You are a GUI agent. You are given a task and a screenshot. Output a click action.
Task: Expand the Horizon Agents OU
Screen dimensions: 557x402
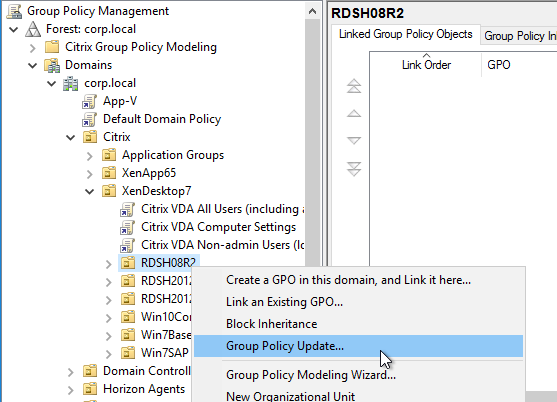tap(71, 390)
